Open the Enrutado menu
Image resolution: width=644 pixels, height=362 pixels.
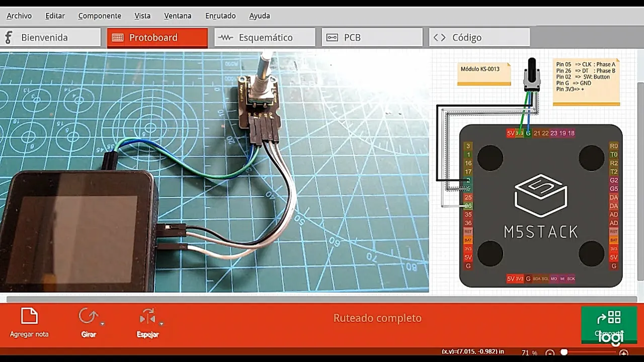click(220, 16)
